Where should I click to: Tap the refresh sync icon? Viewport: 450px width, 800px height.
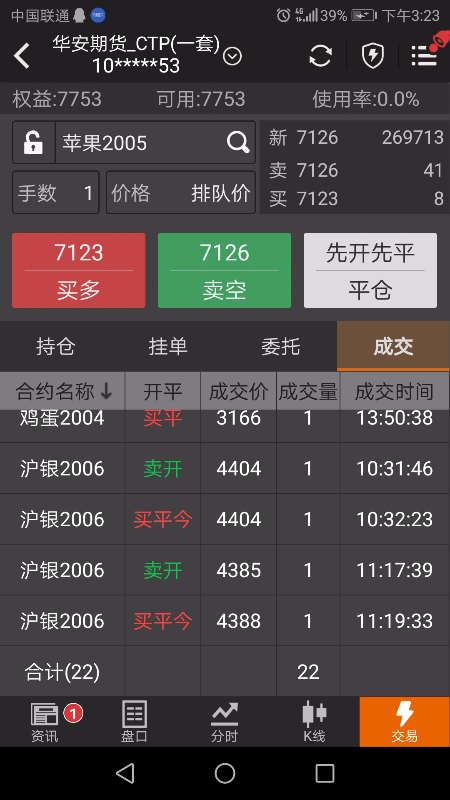tap(320, 56)
